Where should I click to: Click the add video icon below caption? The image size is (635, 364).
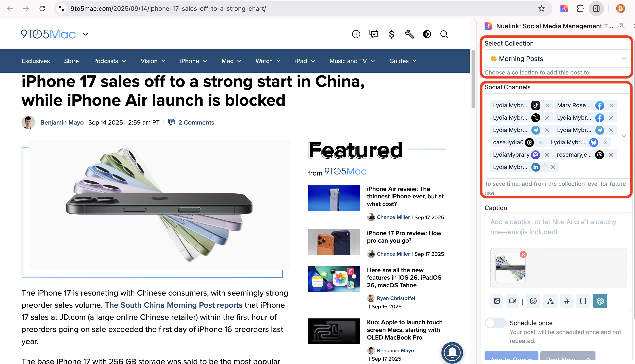tap(512, 301)
